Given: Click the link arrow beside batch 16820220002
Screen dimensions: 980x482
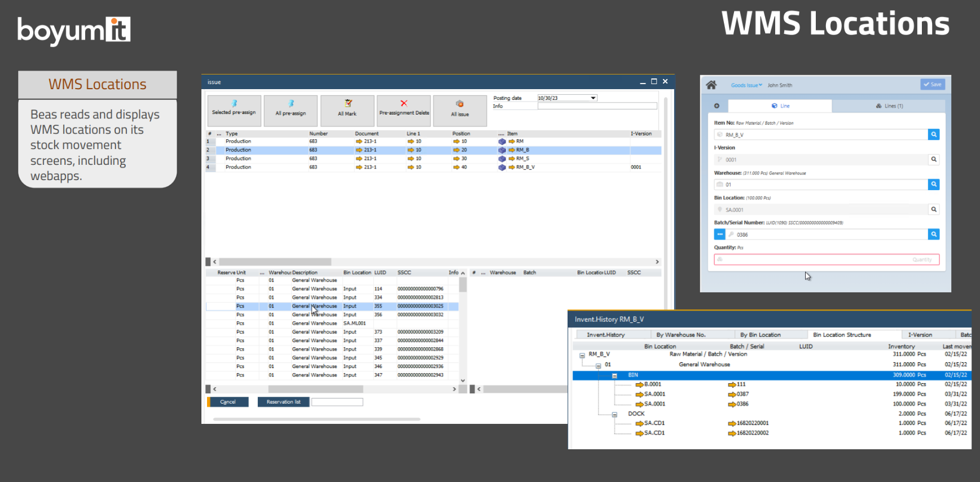Looking at the screenshot, I should point(732,433).
